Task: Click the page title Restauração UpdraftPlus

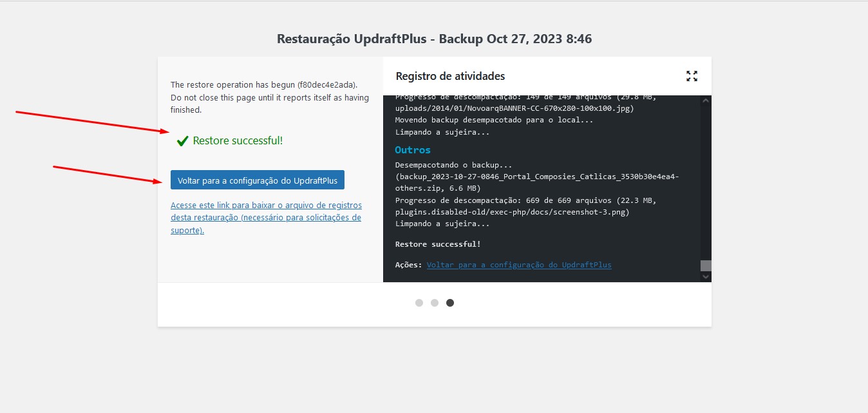Action: (434, 39)
